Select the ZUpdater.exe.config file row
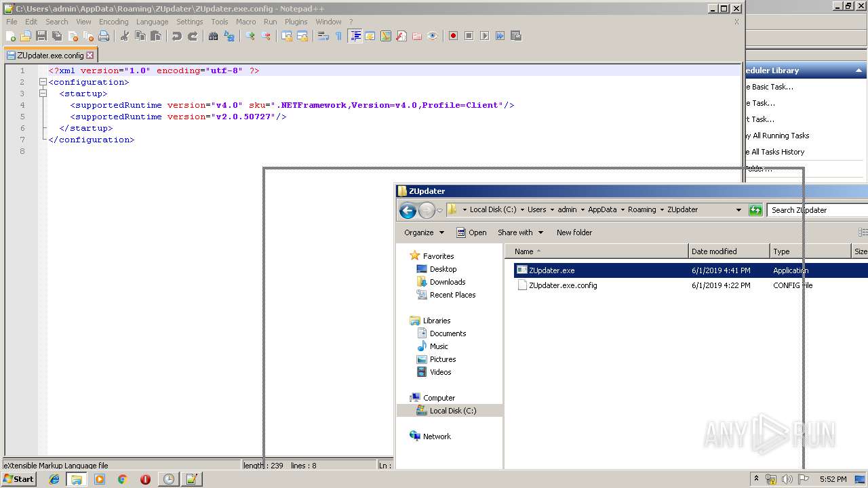868x488 pixels. pos(690,285)
